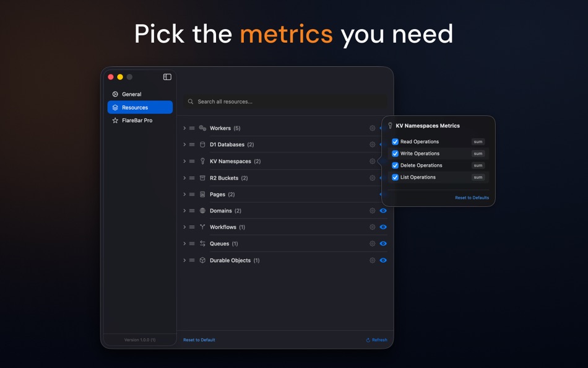Click the Pages reorder handle
Viewport: 588px width, 368px height.
pyautogui.click(x=192, y=194)
